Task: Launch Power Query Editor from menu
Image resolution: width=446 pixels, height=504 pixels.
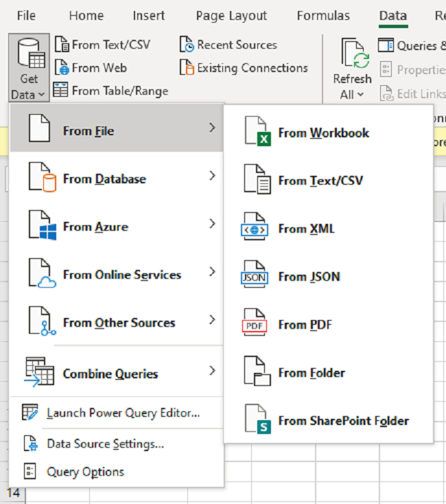Action: pos(123,413)
